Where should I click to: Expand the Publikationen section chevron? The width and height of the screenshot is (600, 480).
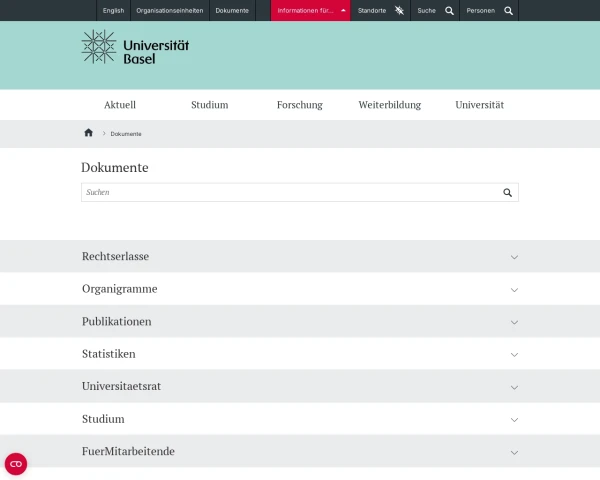[514, 322]
